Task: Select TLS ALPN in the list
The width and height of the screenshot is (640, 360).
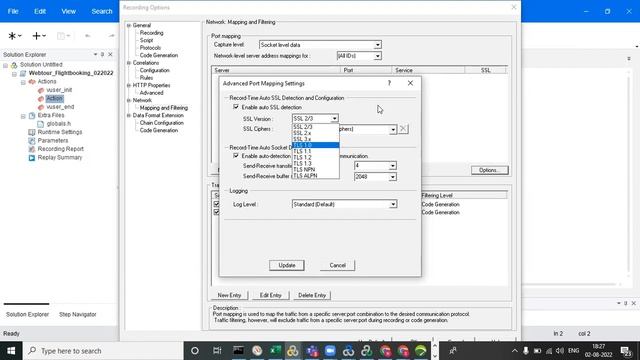Action: (316, 176)
